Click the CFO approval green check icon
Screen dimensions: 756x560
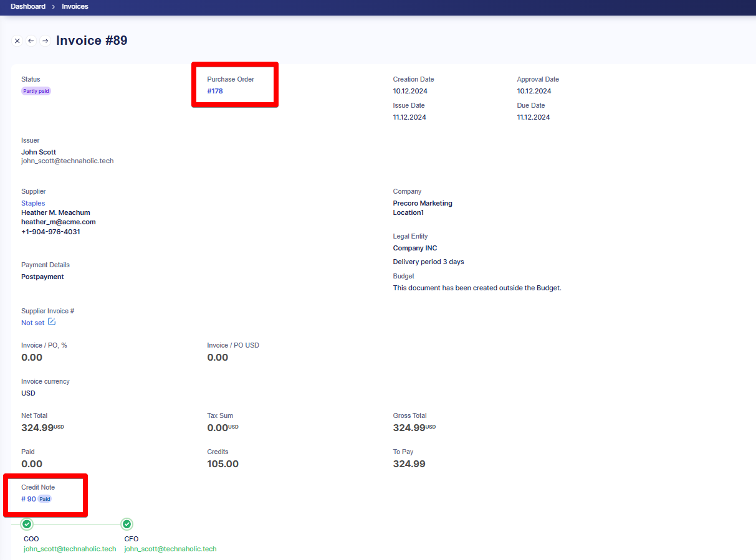pos(127,524)
